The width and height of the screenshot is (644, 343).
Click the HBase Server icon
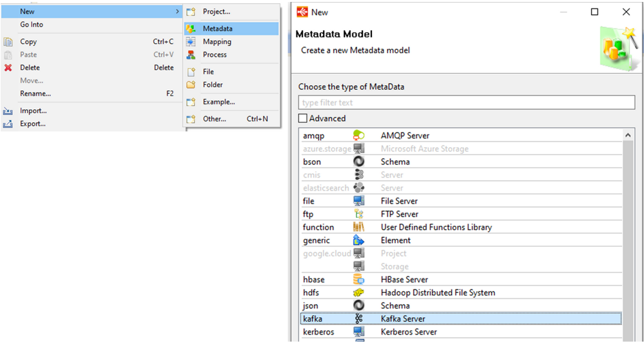coord(358,280)
